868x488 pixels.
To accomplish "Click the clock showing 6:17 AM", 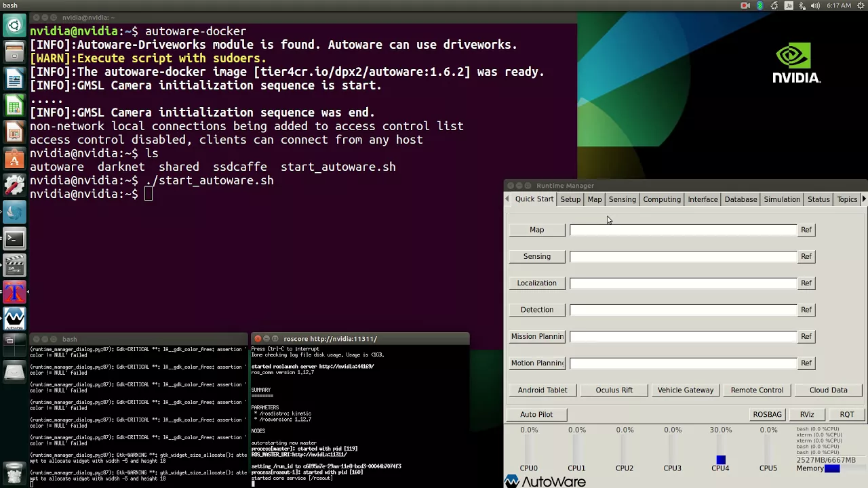I will point(839,5).
